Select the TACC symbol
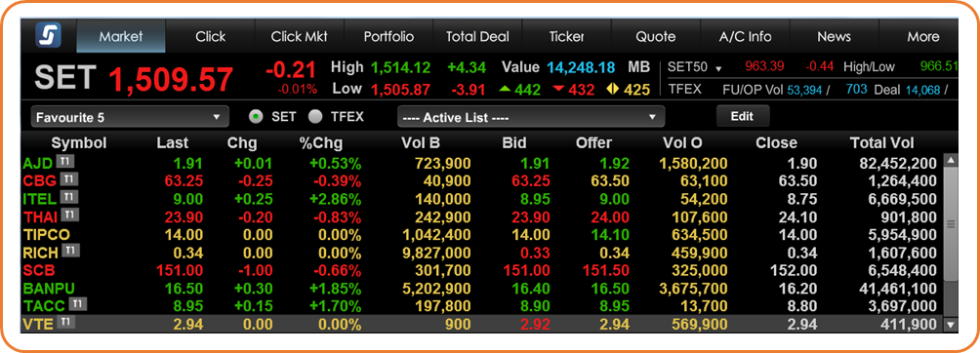This screenshot has width=980, height=353. coord(44,306)
